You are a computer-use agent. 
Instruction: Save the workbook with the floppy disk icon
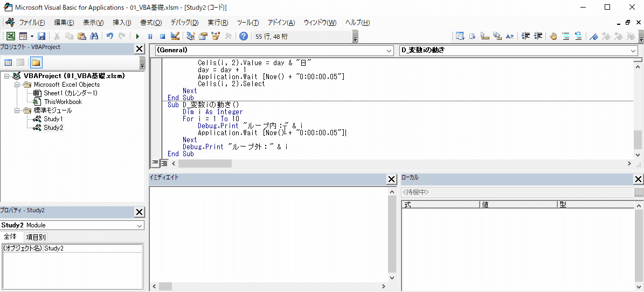(x=41, y=36)
